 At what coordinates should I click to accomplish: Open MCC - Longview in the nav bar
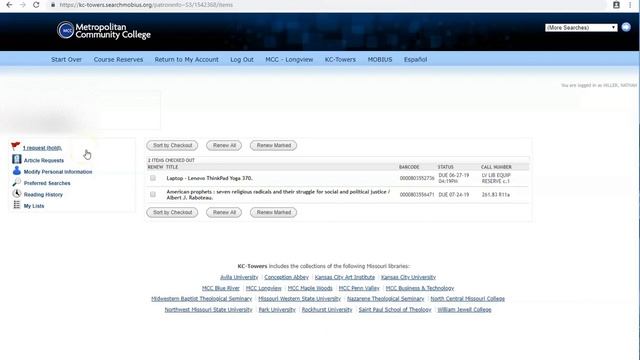click(289, 59)
